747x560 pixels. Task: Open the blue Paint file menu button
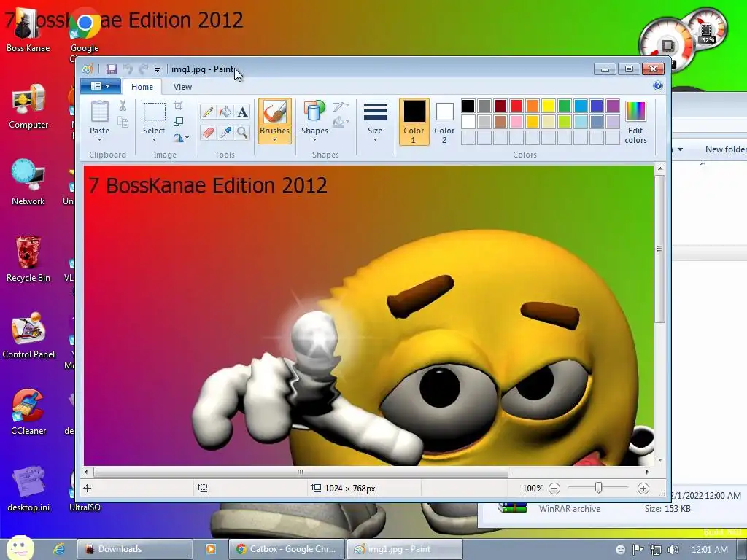100,86
